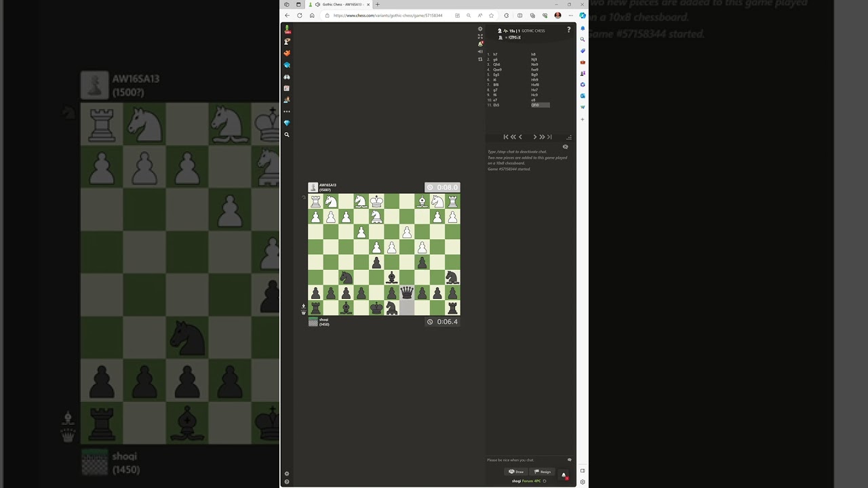Open the diamond membership icon
The width and height of the screenshot is (868, 488).
tap(287, 123)
